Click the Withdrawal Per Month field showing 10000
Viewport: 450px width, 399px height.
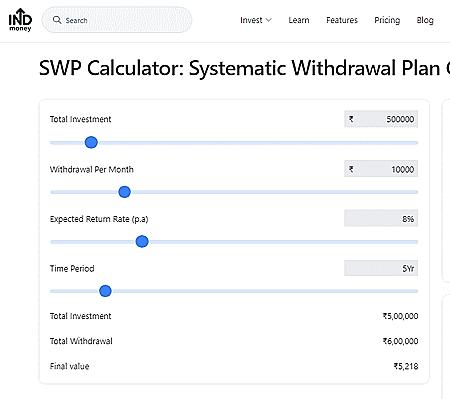381,169
